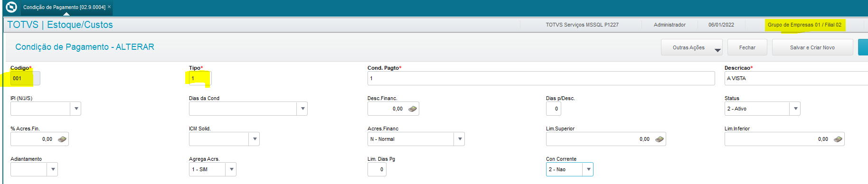Open the calculator icon in Desc.Financ. field
868x184 pixels.
413,109
